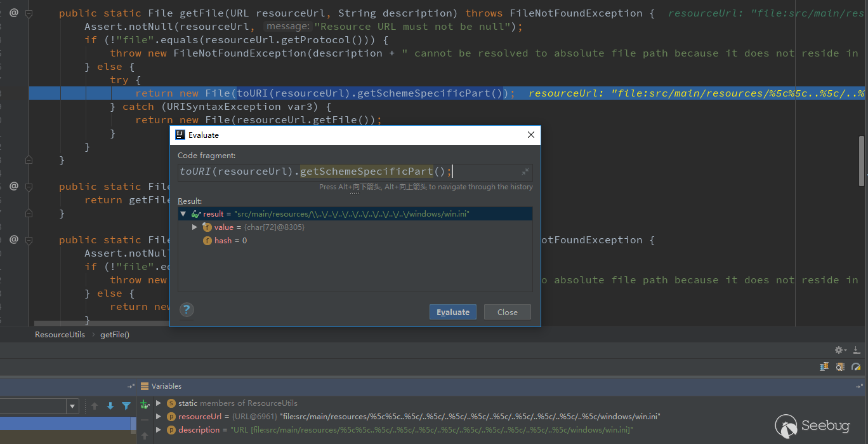Go to previous frame with up arrow

[x=95, y=406]
